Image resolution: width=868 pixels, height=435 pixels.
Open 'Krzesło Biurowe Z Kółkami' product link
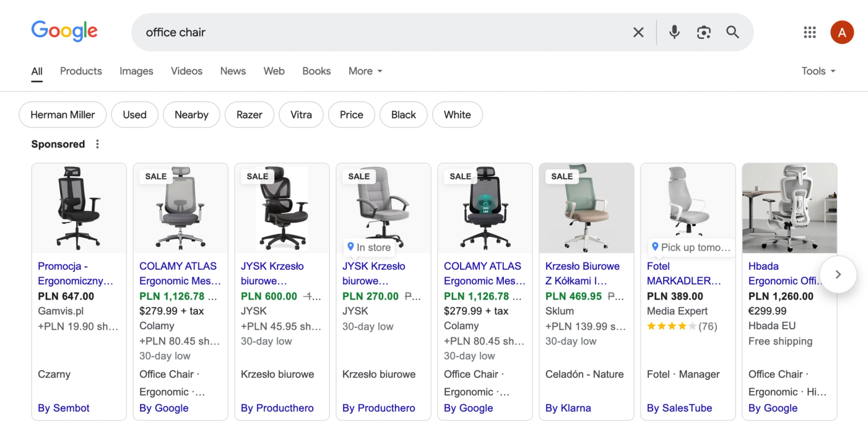583,273
